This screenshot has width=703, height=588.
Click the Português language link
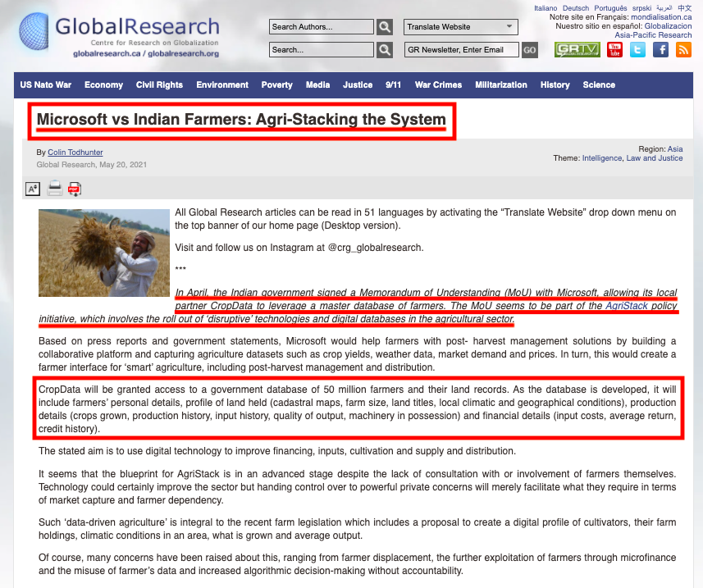(610, 8)
